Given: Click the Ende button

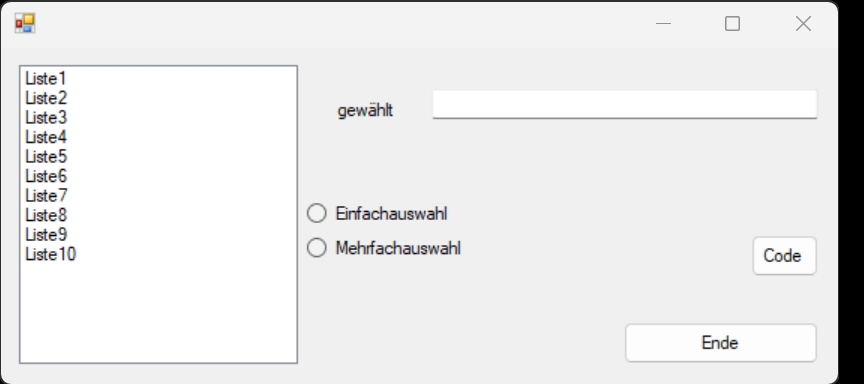Looking at the screenshot, I should coord(720,343).
